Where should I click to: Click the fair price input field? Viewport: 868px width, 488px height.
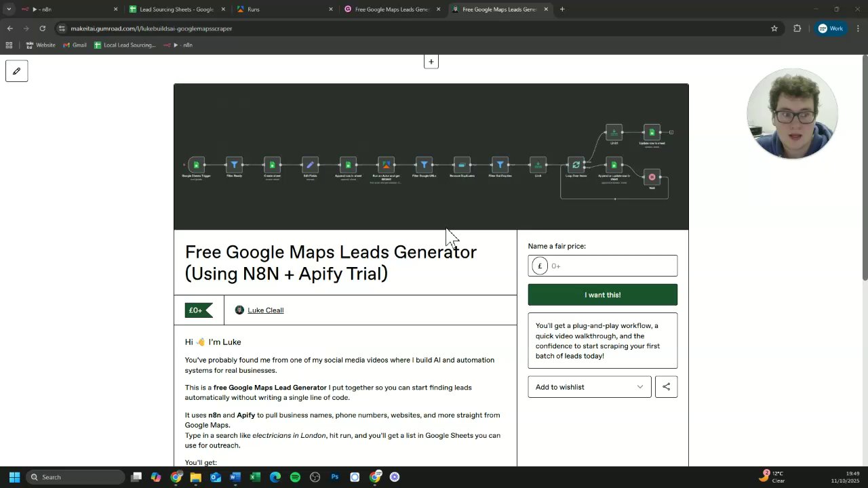point(602,266)
